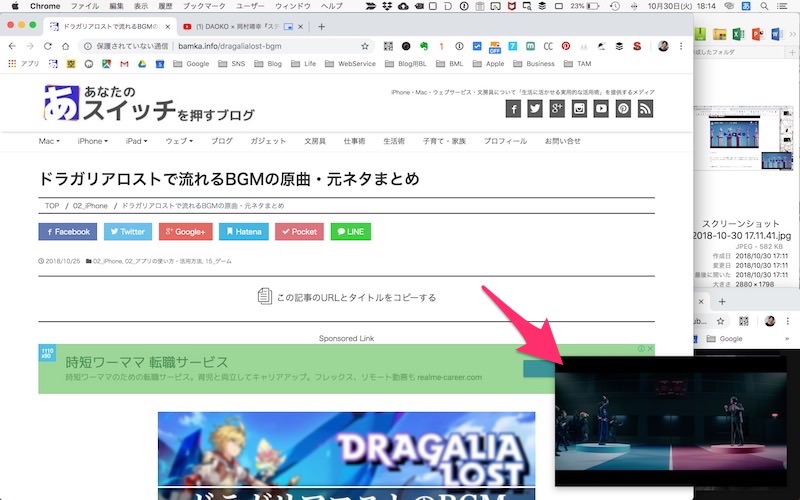This screenshot has width=800, height=500.
Task: Open the Apple menu
Action: click(15, 6)
